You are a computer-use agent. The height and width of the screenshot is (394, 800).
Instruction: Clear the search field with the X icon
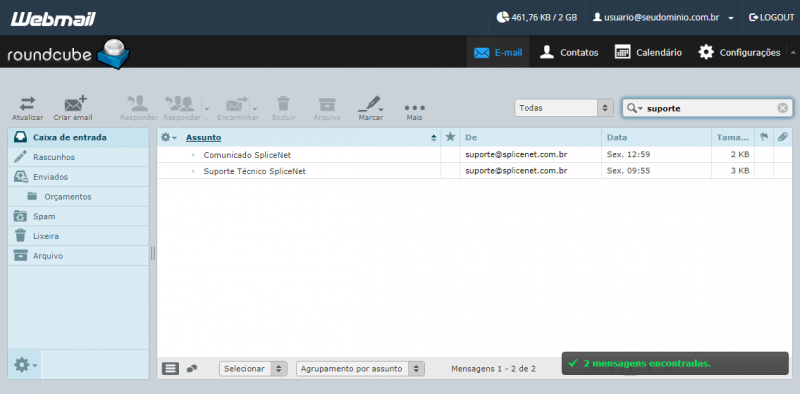tap(782, 108)
